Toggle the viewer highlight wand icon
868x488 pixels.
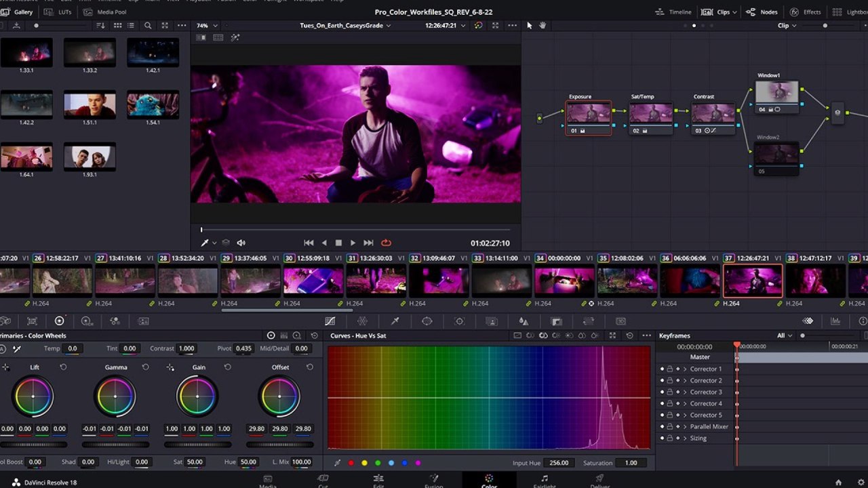235,38
